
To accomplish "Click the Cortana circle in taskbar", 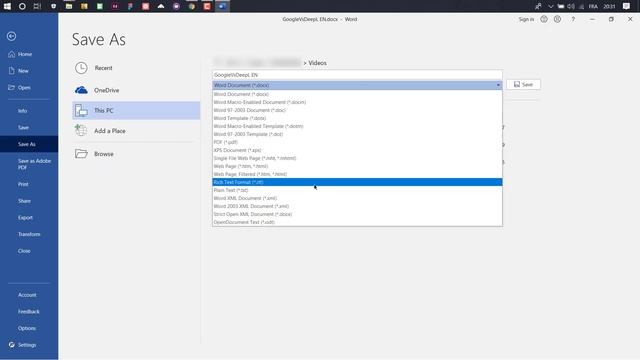I will 22,6.
